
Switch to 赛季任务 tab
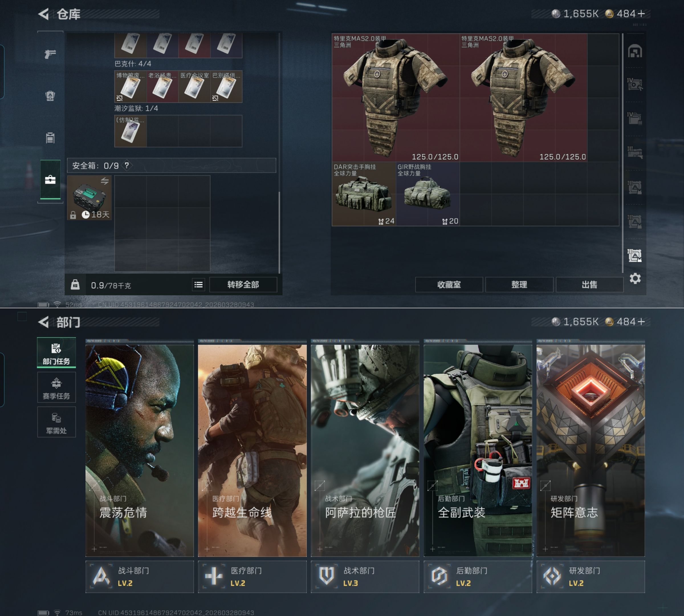(x=56, y=388)
